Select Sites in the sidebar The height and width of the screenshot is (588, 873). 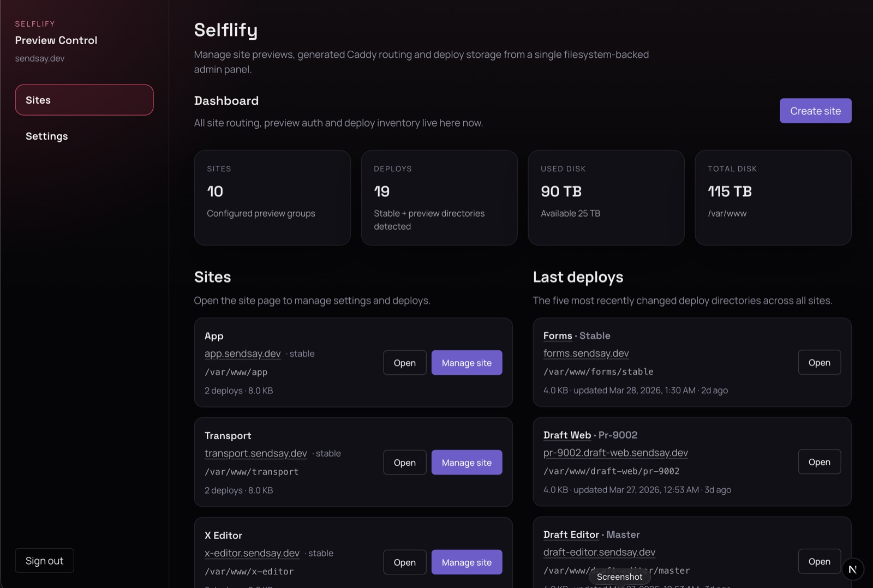click(x=84, y=100)
